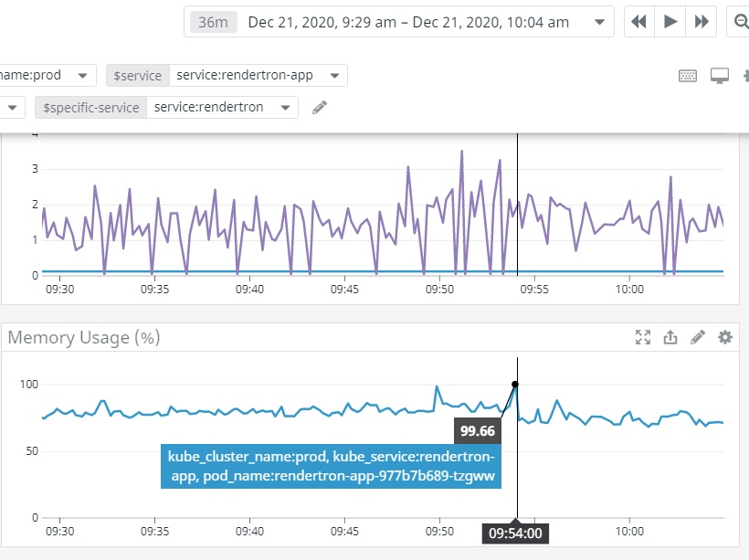Click the $service variable label
Screen dimensions: 749x560
pos(137,75)
